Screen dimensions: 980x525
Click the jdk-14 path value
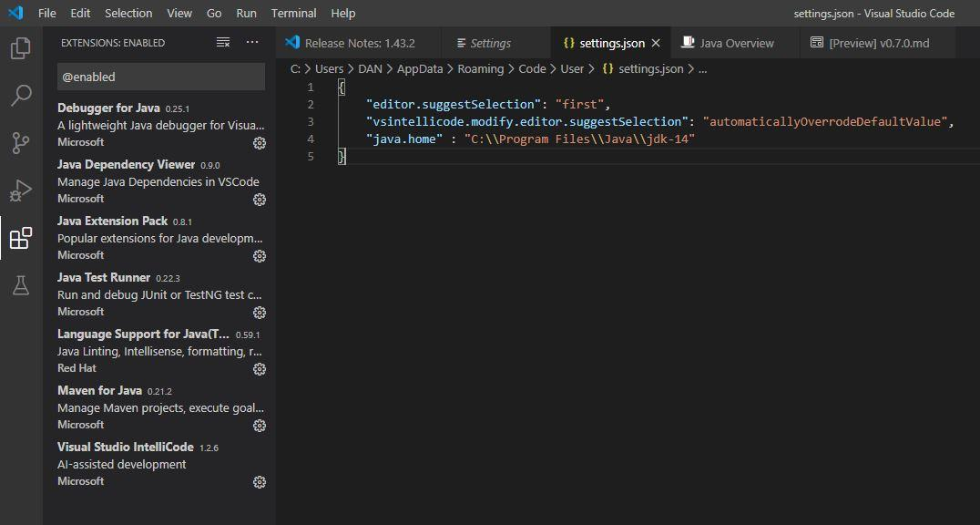pyautogui.click(x=579, y=139)
